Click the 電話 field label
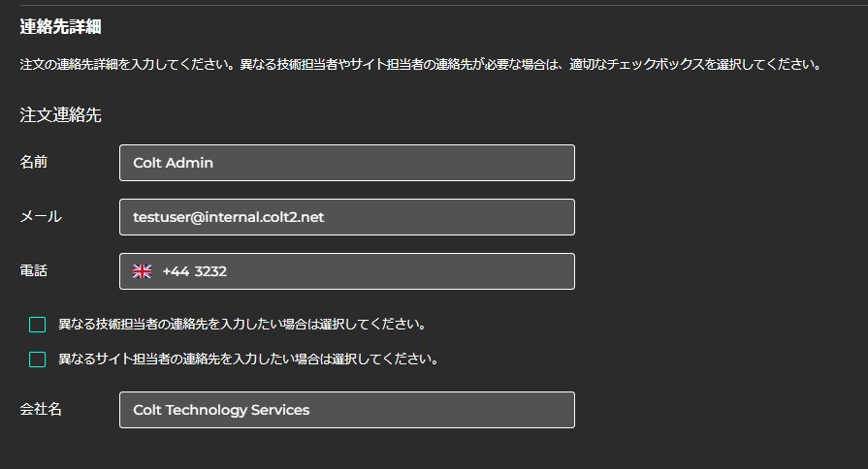Screen dimensions: 868x469 tap(34, 271)
